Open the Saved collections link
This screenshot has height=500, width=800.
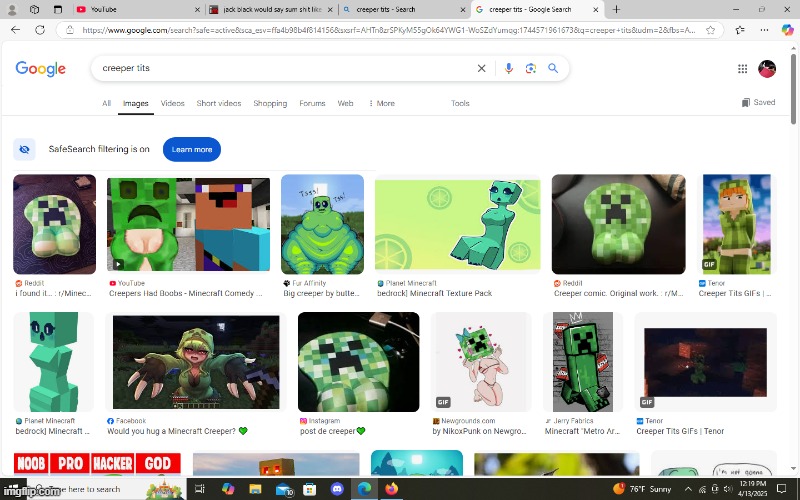point(758,102)
